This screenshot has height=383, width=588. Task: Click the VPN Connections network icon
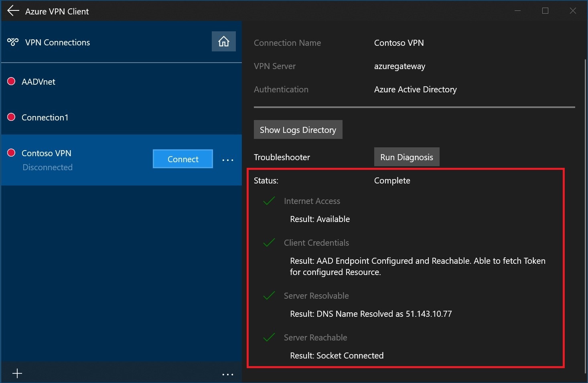point(13,42)
